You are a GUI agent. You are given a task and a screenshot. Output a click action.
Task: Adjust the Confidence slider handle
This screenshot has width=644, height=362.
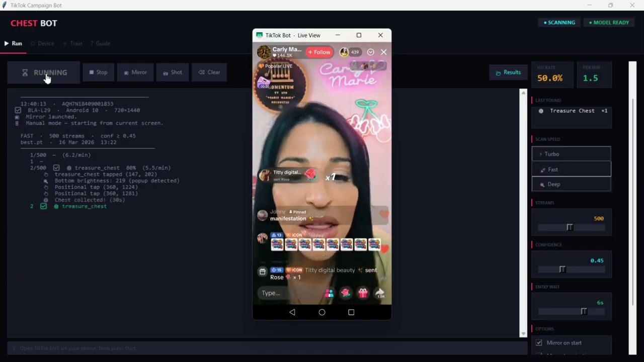click(x=562, y=269)
